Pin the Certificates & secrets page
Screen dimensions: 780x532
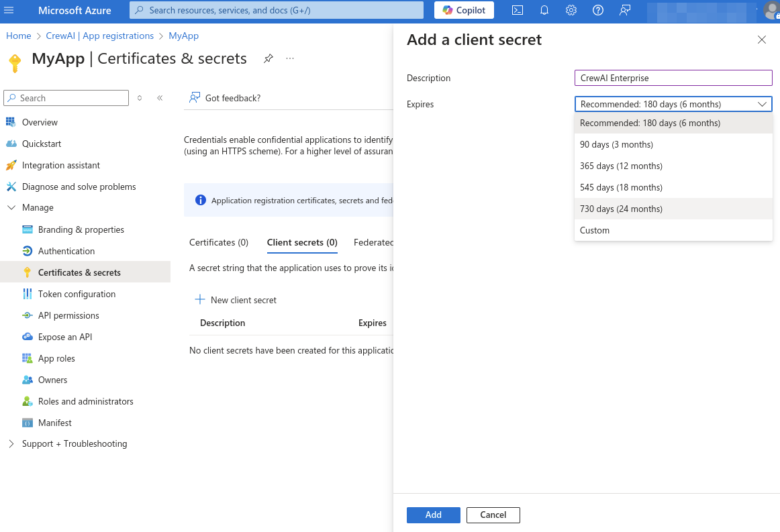coord(269,58)
